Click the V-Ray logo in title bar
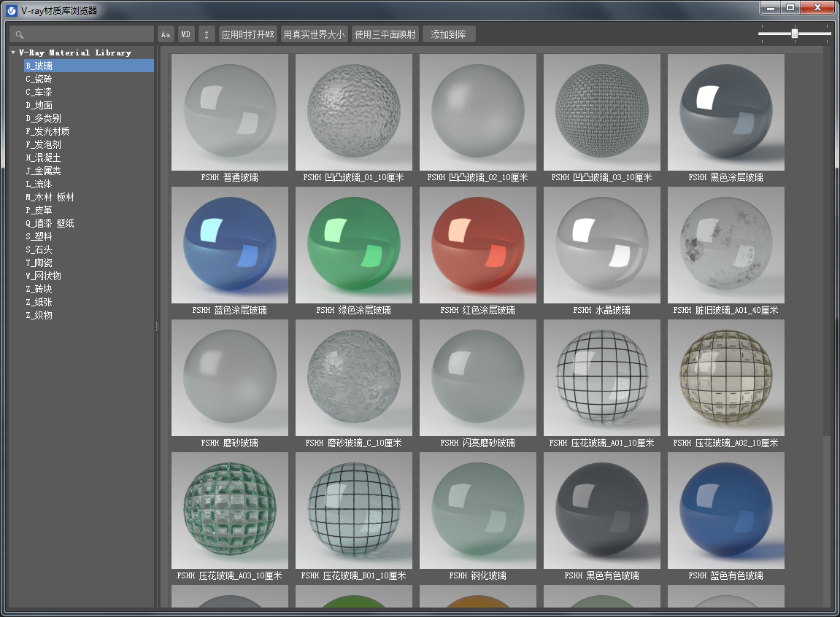840x617 pixels. point(12,10)
